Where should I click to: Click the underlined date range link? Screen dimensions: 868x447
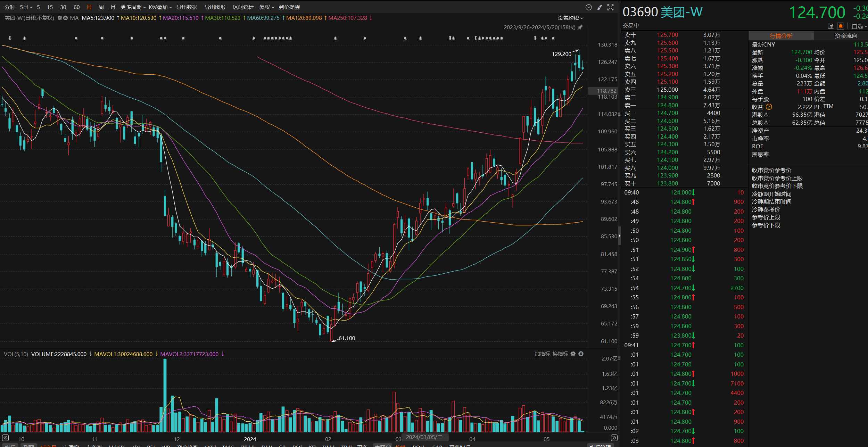click(539, 27)
